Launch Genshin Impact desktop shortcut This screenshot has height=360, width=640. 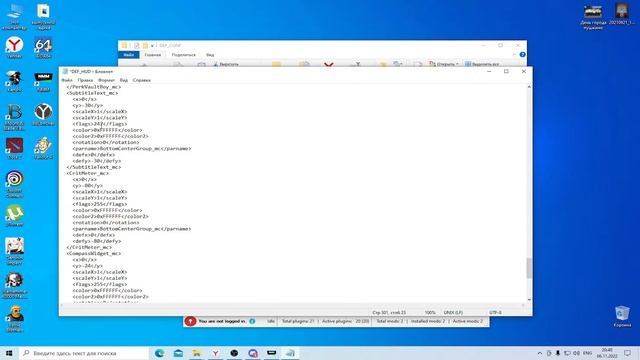(14, 251)
